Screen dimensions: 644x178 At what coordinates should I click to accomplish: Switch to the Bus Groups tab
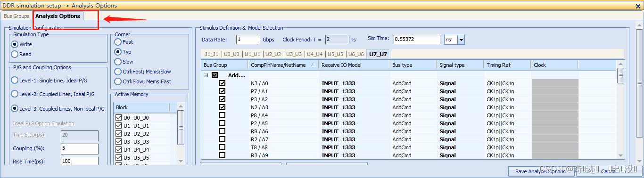[x=17, y=16]
